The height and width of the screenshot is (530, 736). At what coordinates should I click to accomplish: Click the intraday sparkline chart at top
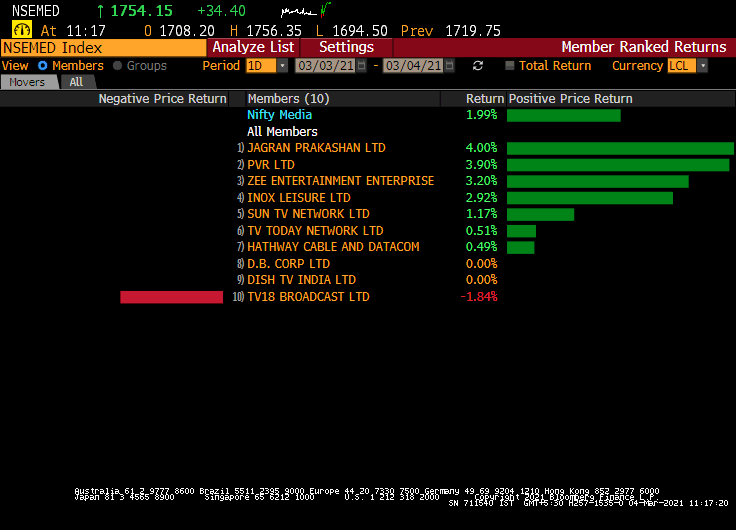click(313, 10)
